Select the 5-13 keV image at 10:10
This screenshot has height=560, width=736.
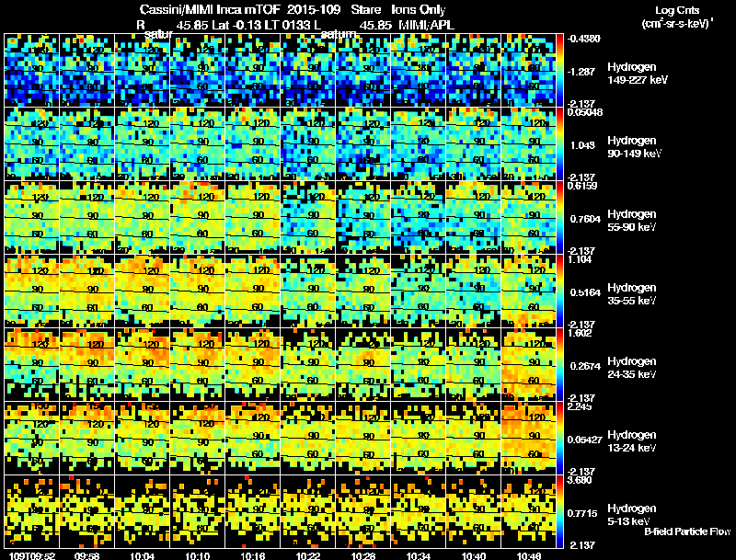point(198,511)
